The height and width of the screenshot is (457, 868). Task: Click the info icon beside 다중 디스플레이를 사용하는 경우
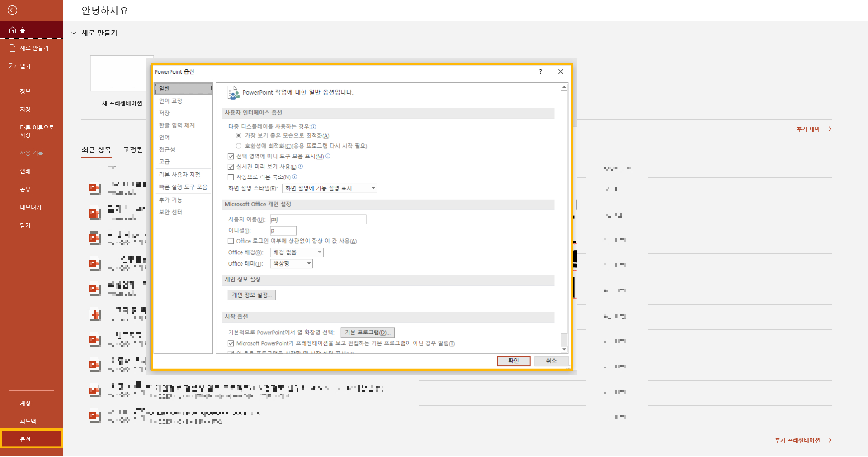pos(314,127)
